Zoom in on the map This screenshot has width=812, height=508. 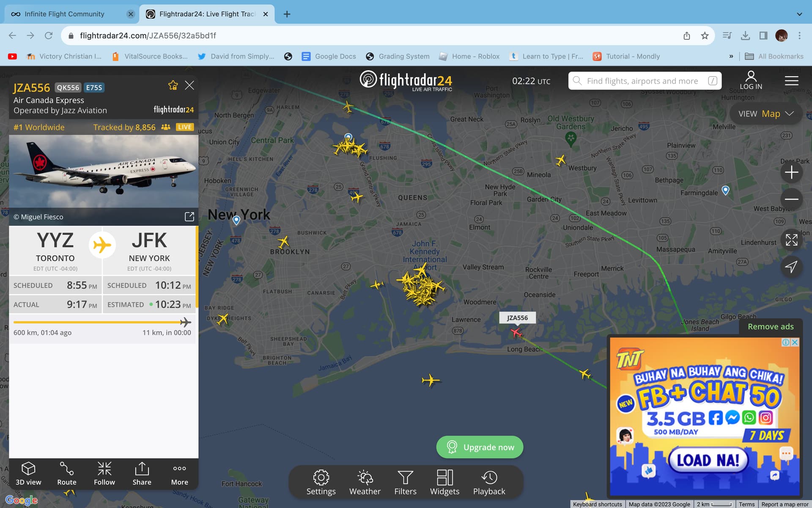tap(791, 172)
